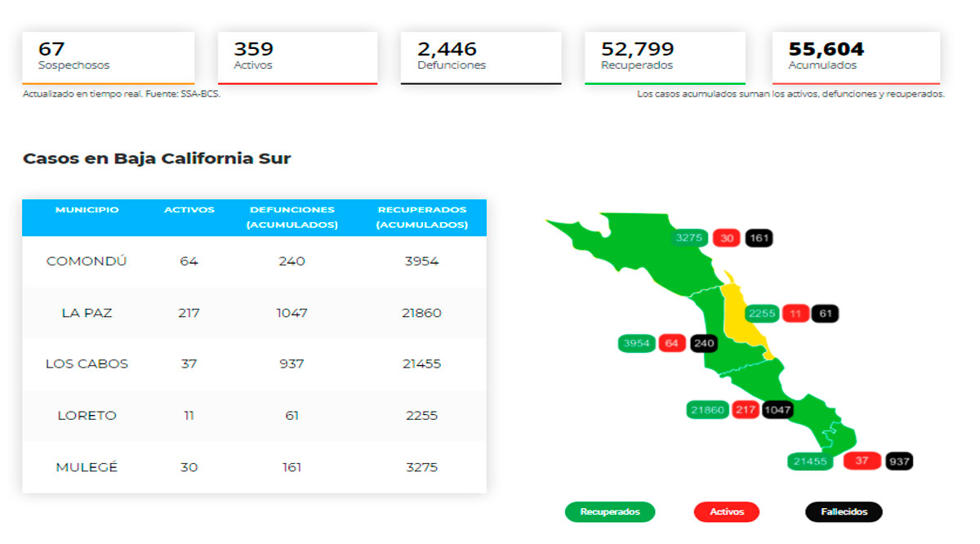This screenshot has height=544, width=980.
Task: Click table cell with value 21860
Action: (421, 313)
